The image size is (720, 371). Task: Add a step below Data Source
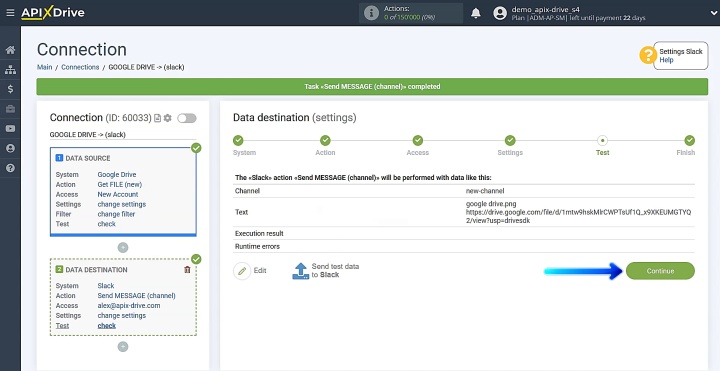pos(123,247)
